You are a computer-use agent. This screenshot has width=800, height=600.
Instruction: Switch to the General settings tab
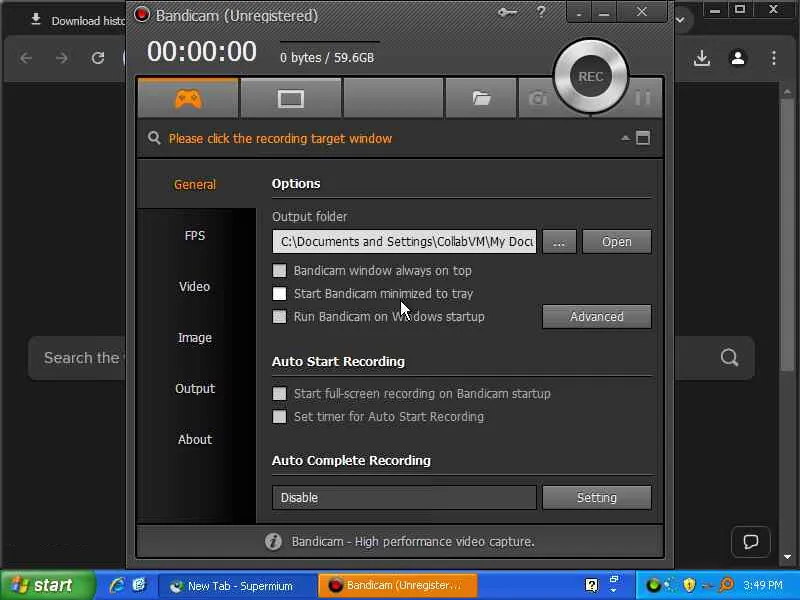pyautogui.click(x=195, y=184)
